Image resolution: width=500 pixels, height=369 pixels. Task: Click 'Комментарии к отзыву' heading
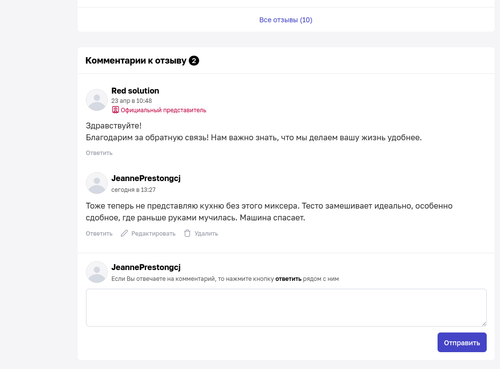tap(136, 61)
